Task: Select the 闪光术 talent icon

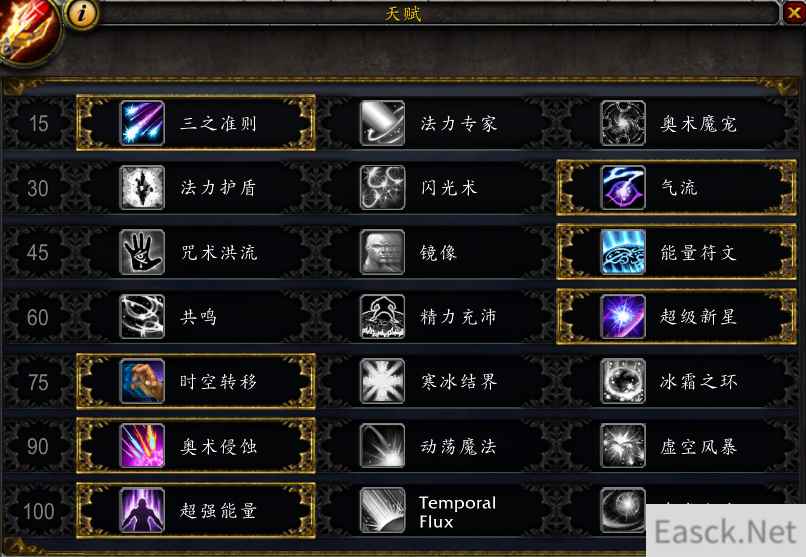Action: click(382, 188)
